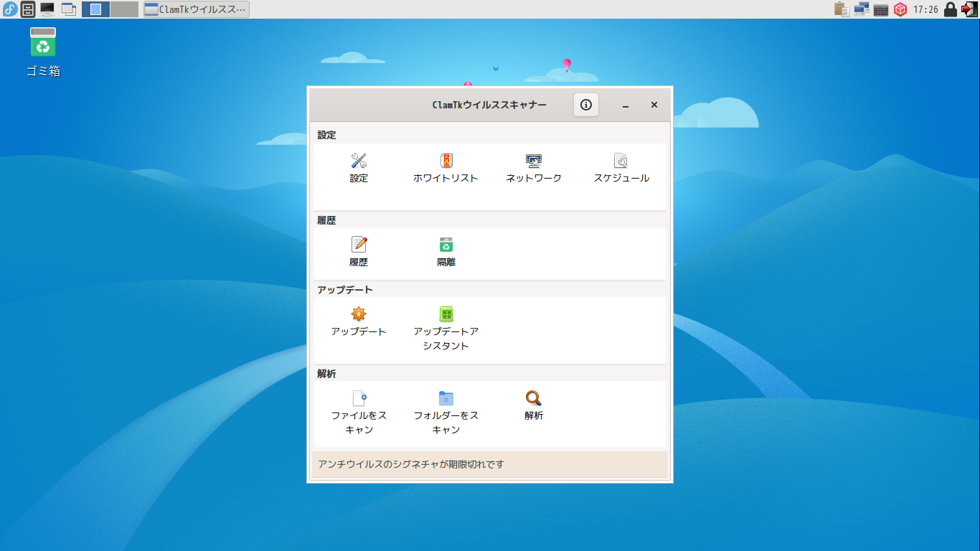Minimize the ClamTk window

coord(626,105)
